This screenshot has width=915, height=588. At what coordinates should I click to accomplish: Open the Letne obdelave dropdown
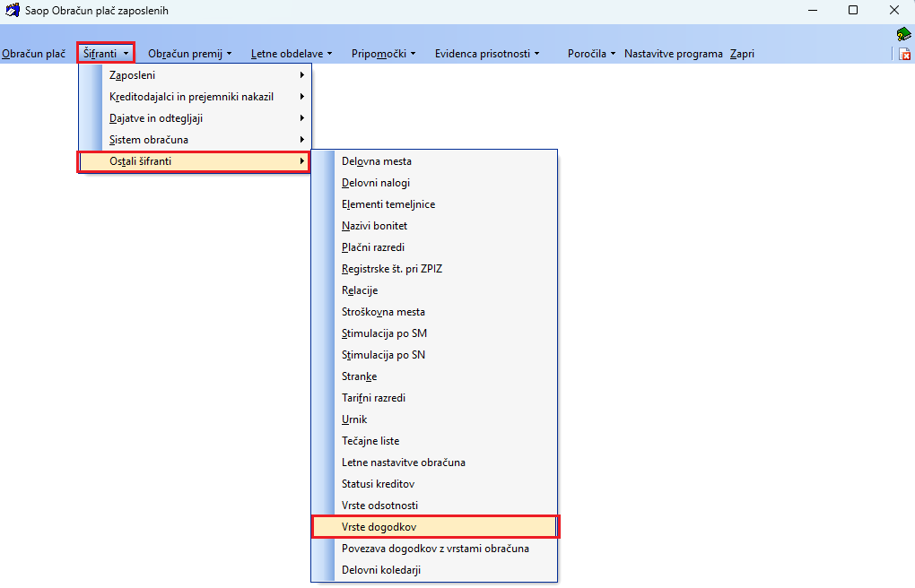[292, 54]
